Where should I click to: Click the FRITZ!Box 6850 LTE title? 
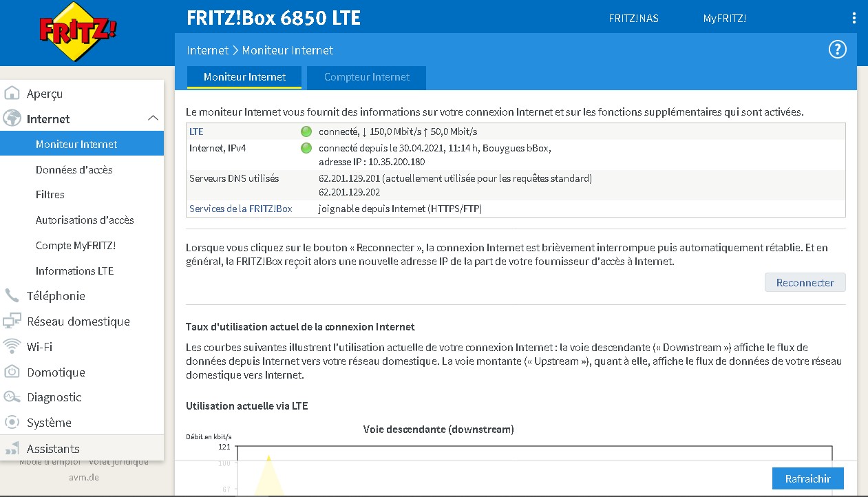[273, 18]
